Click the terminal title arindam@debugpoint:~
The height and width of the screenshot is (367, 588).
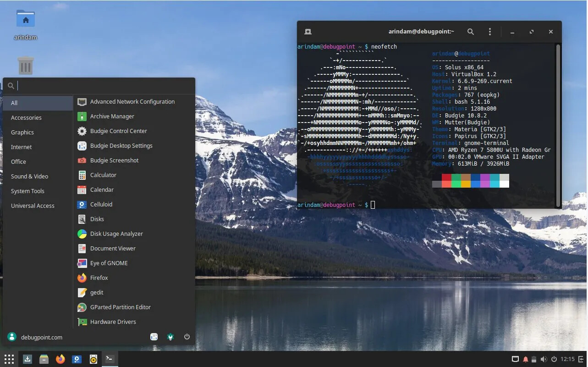(421, 32)
